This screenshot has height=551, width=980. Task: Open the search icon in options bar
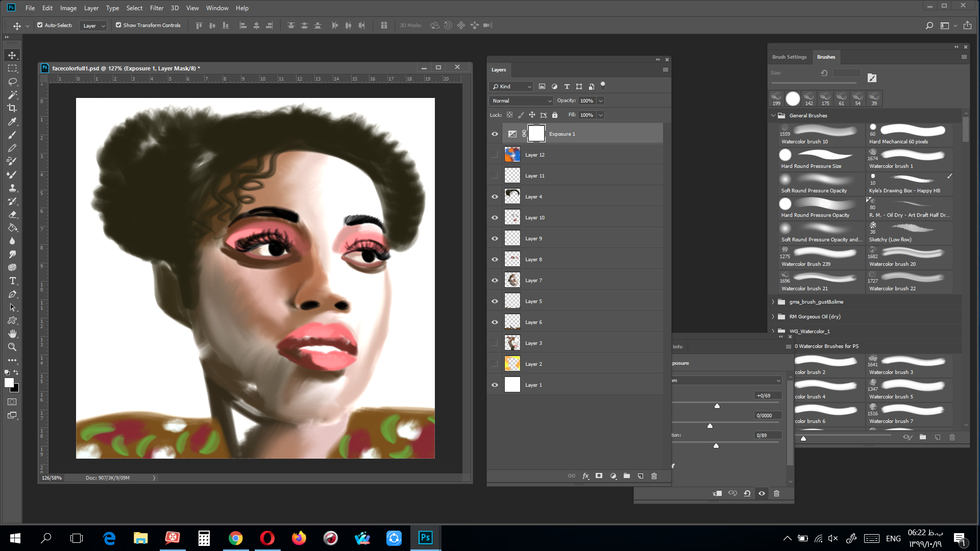pos(929,26)
